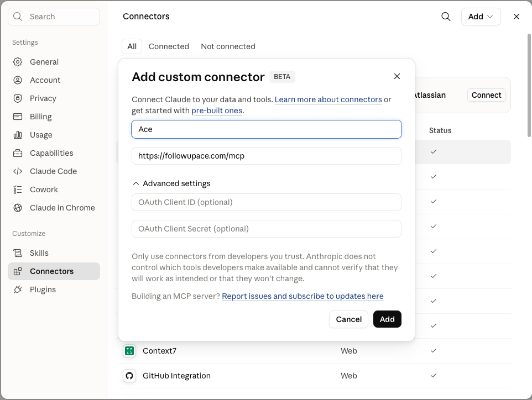Open Learn more about connectors link
The width and height of the screenshot is (532, 400).
coord(328,99)
